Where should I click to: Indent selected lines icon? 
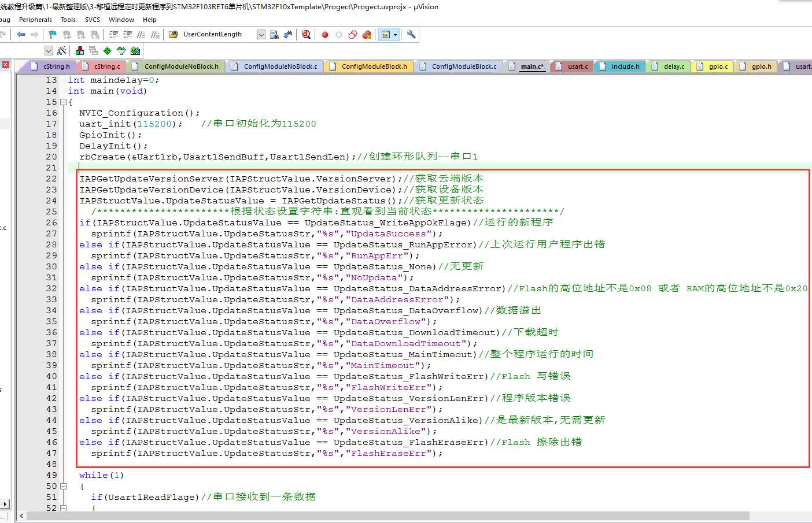tap(114, 35)
